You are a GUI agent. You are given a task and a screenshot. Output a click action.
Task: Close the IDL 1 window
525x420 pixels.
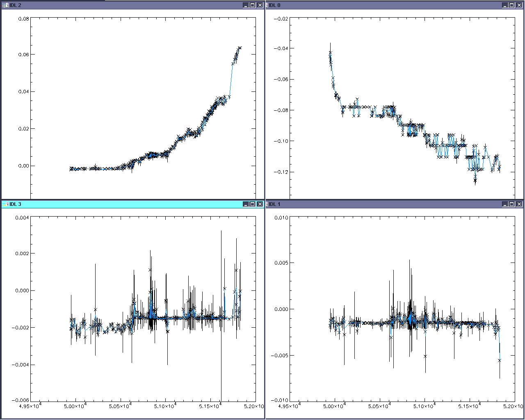coord(519,204)
